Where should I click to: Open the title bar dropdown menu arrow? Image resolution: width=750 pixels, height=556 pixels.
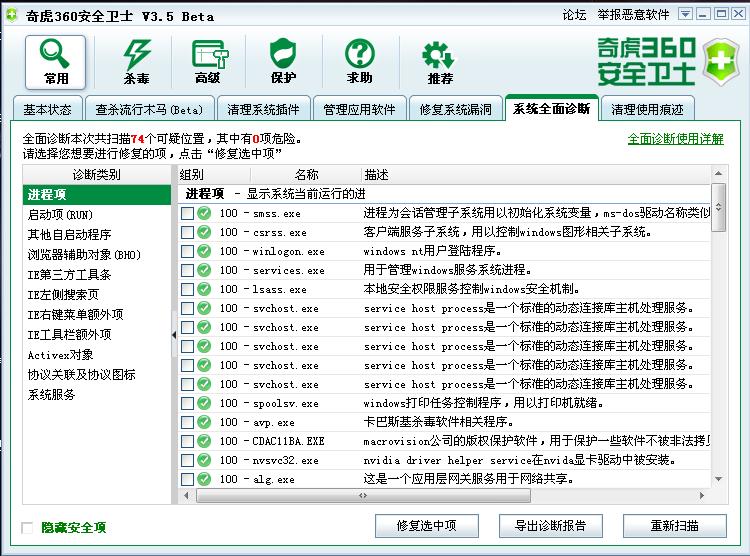(x=685, y=14)
